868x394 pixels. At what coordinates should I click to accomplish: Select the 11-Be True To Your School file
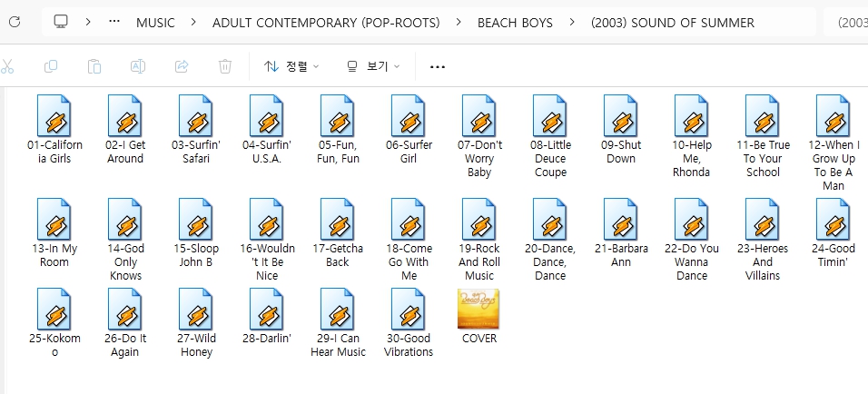click(763, 136)
